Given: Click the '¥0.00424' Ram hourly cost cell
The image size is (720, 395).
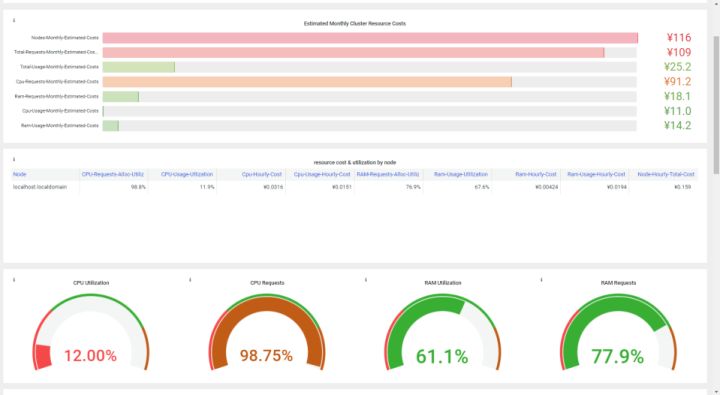Looking at the screenshot, I should (547, 187).
